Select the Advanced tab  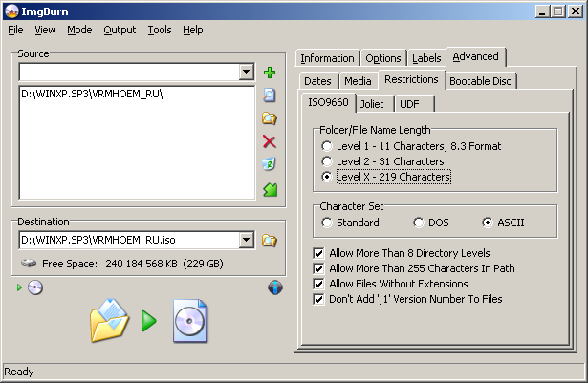475,56
